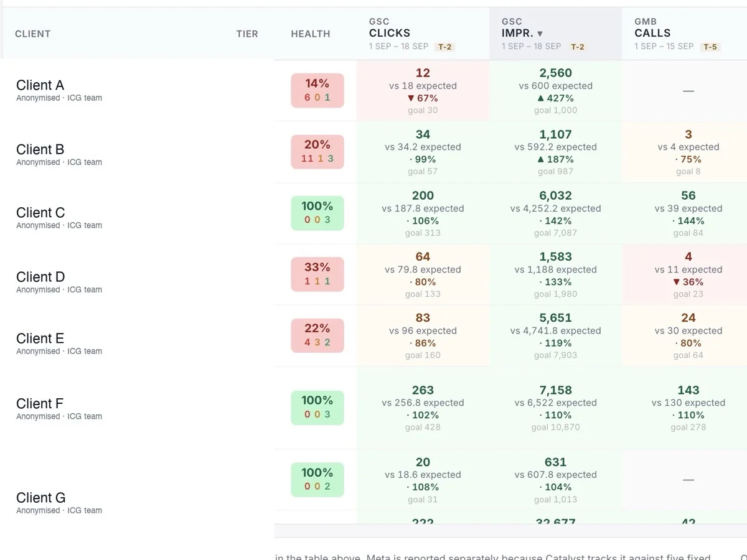
Task: Click Client F's 100% health badge
Action: click(317, 408)
